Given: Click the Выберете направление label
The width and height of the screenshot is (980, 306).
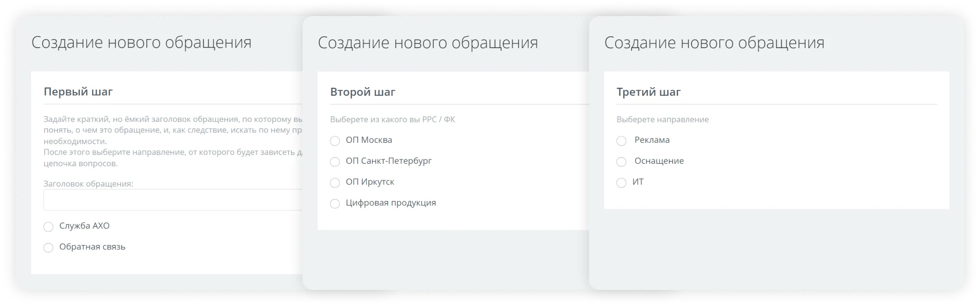Looking at the screenshot, I should point(662,119).
